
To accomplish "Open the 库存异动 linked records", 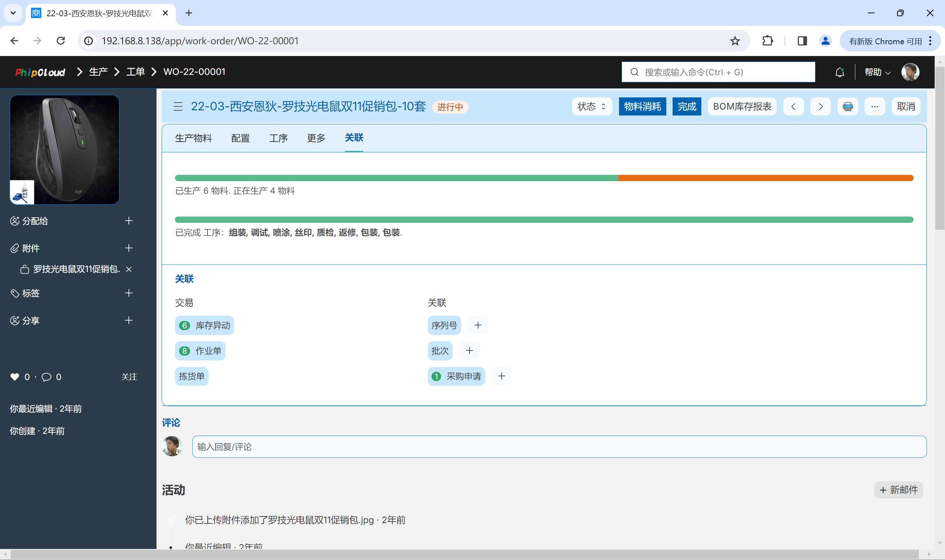I will tap(204, 325).
